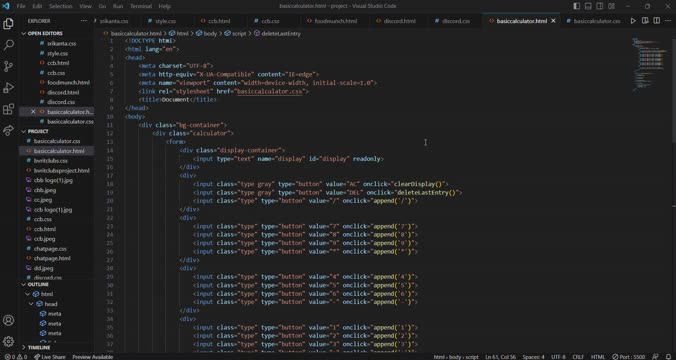676x360 pixels.
Task: Switch to the discord.html tab
Action: point(399,21)
